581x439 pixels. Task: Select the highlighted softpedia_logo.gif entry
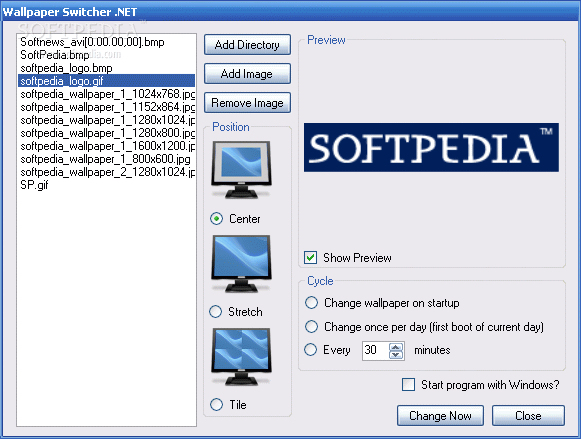tap(106, 81)
